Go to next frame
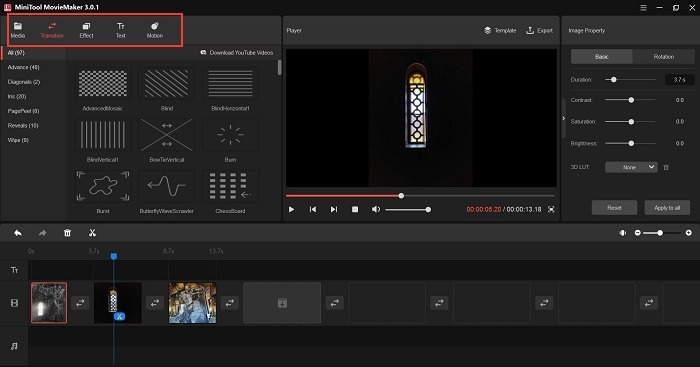The height and width of the screenshot is (367, 700). point(334,209)
